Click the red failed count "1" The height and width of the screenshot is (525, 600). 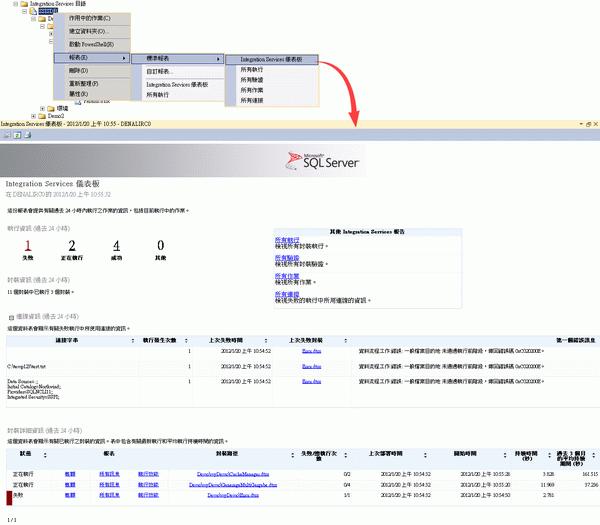tap(28, 245)
